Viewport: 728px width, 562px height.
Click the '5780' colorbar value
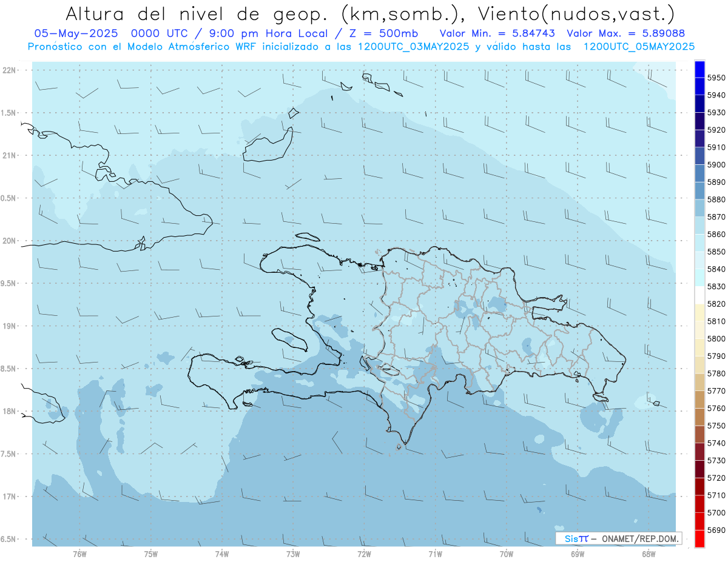(x=716, y=373)
